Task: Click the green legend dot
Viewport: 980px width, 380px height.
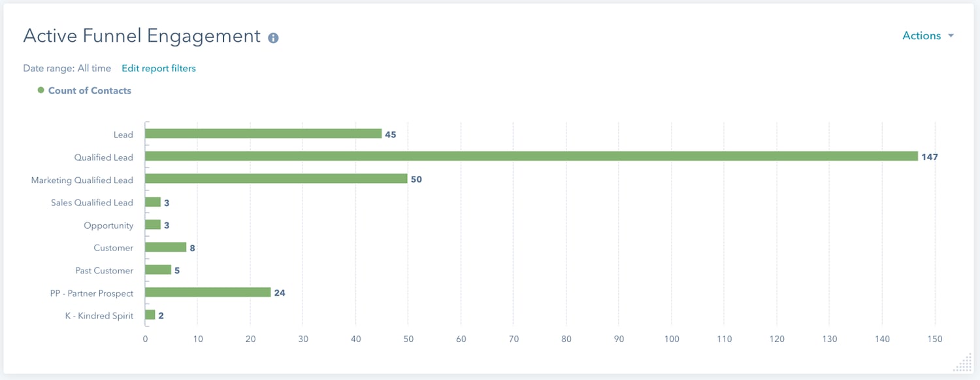Action: click(x=42, y=90)
